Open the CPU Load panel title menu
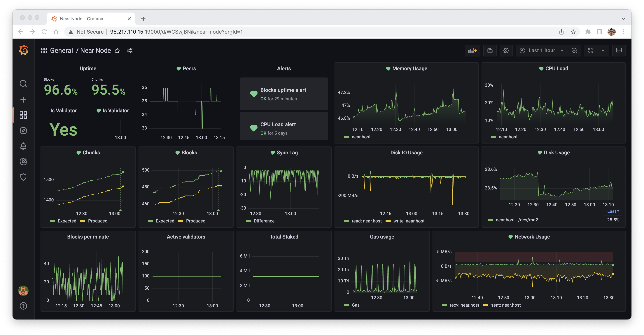 [x=556, y=69]
